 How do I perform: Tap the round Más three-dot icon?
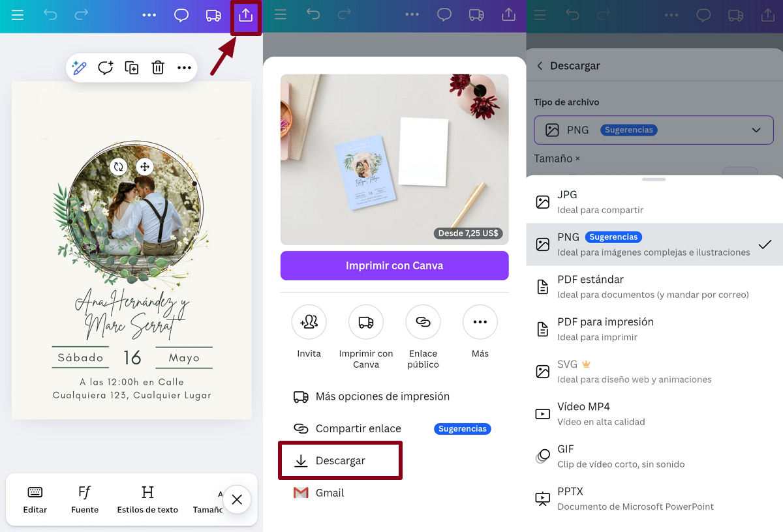coord(480,322)
